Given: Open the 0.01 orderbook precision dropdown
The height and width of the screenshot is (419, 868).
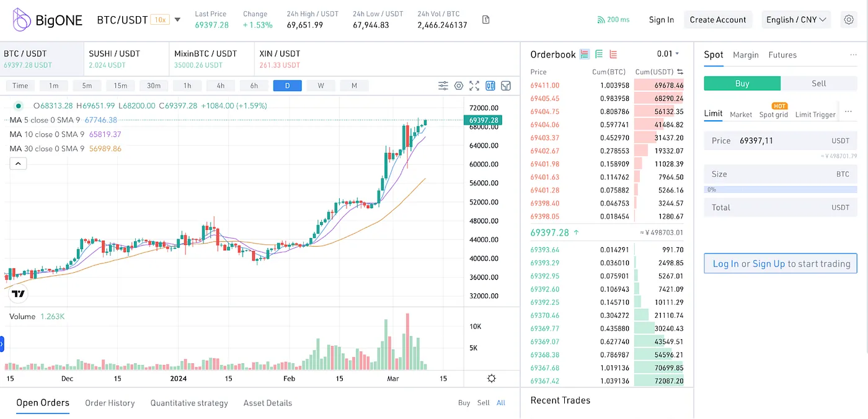Looking at the screenshot, I should coord(668,54).
